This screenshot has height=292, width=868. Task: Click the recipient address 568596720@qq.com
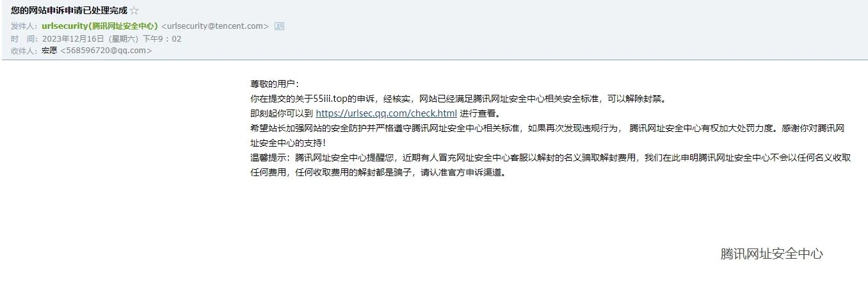pos(106,51)
